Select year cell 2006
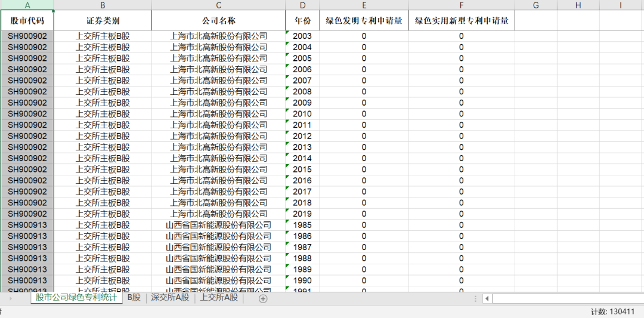This screenshot has height=318, width=644. 303,69
